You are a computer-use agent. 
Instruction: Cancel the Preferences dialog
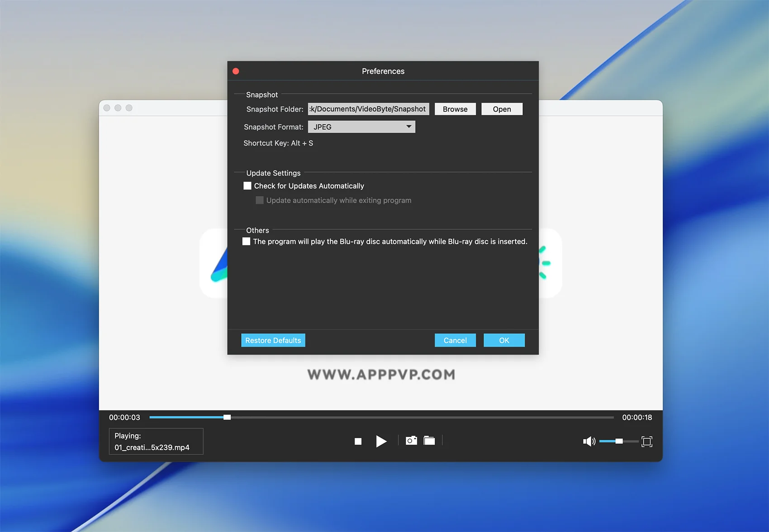click(x=455, y=340)
